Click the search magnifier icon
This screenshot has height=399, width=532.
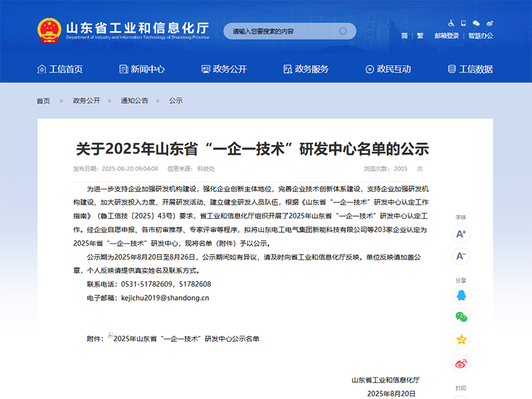344,31
